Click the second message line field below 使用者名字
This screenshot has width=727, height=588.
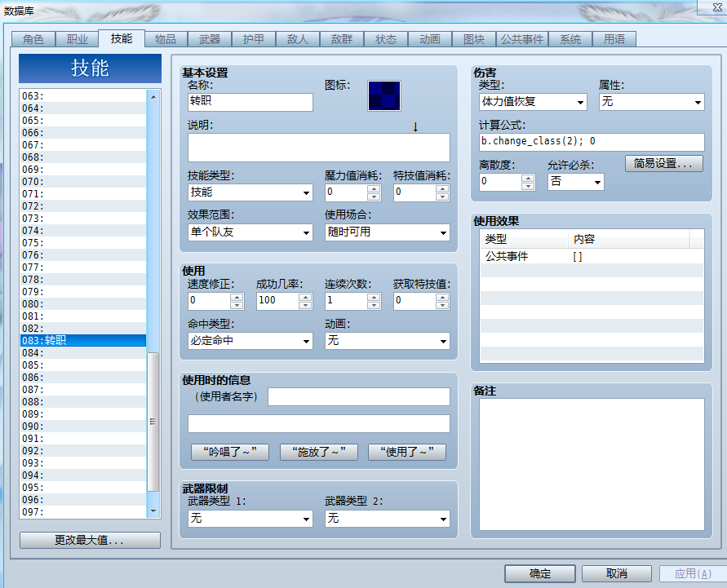tap(319, 423)
